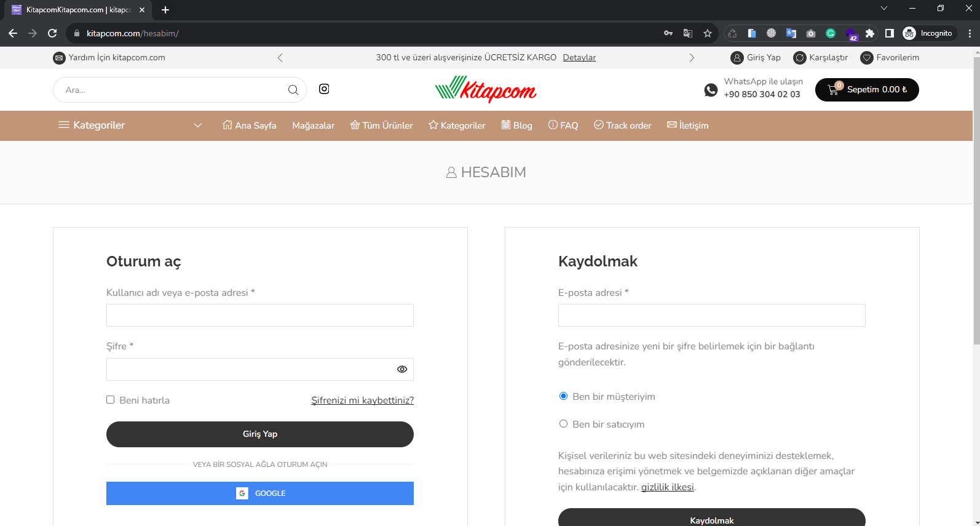
Task: Click the globe extension icon
Action: point(772,33)
